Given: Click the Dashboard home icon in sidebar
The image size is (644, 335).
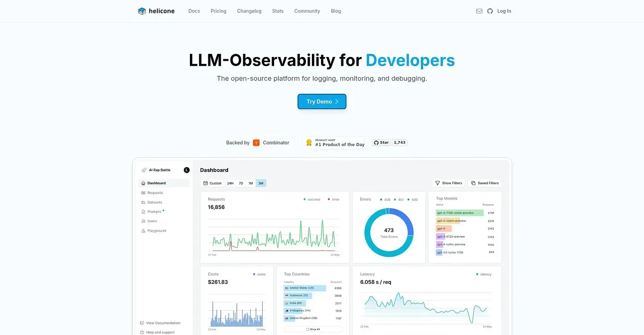Looking at the screenshot, I should click(144, 183).
